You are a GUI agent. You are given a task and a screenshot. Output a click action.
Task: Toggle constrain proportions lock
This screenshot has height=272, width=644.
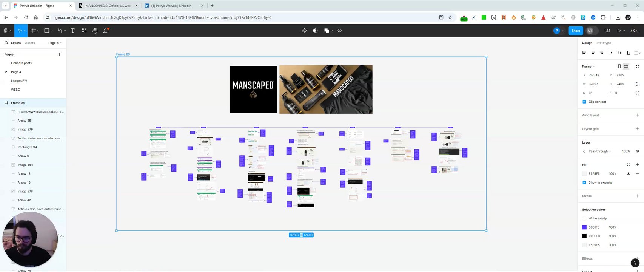point(637,84)
